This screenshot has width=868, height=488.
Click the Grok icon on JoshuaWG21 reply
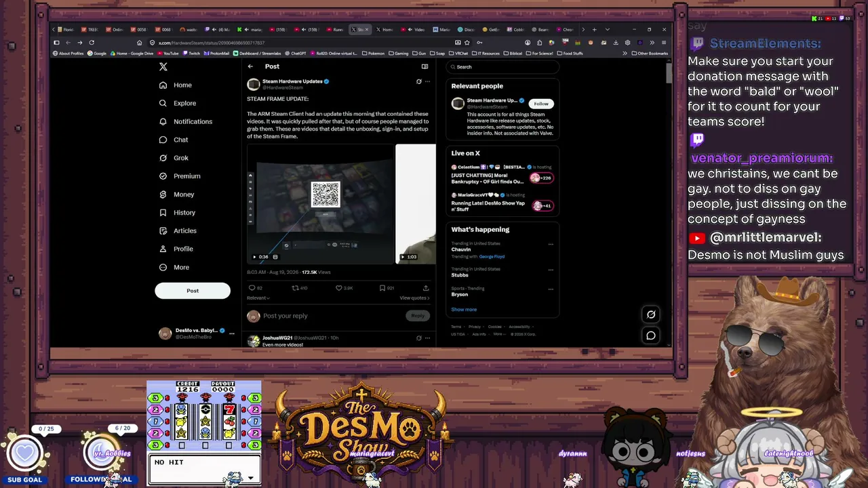tap(418, 338)
